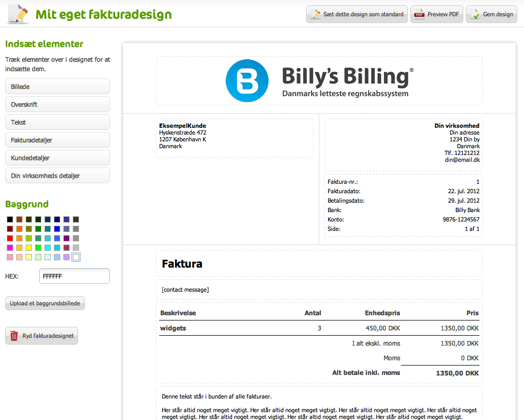
Task: Select the [contact message] placeholder
Action: [x=185, y=290]
